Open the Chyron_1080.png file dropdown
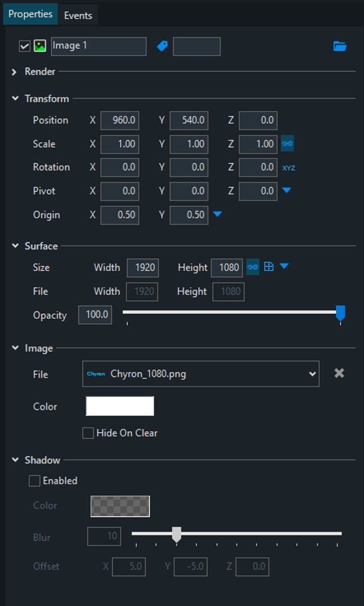 tap(312, 374)
